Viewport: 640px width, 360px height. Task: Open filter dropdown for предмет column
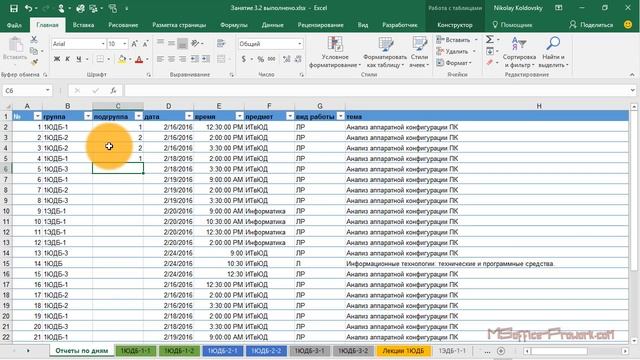(x=290, y=116)
